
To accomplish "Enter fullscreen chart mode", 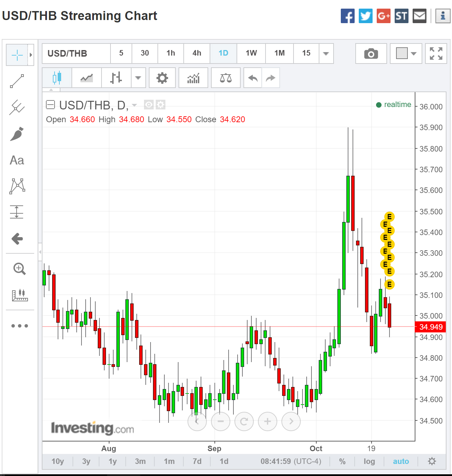I will pyautogui.click(x=436, y=54).
